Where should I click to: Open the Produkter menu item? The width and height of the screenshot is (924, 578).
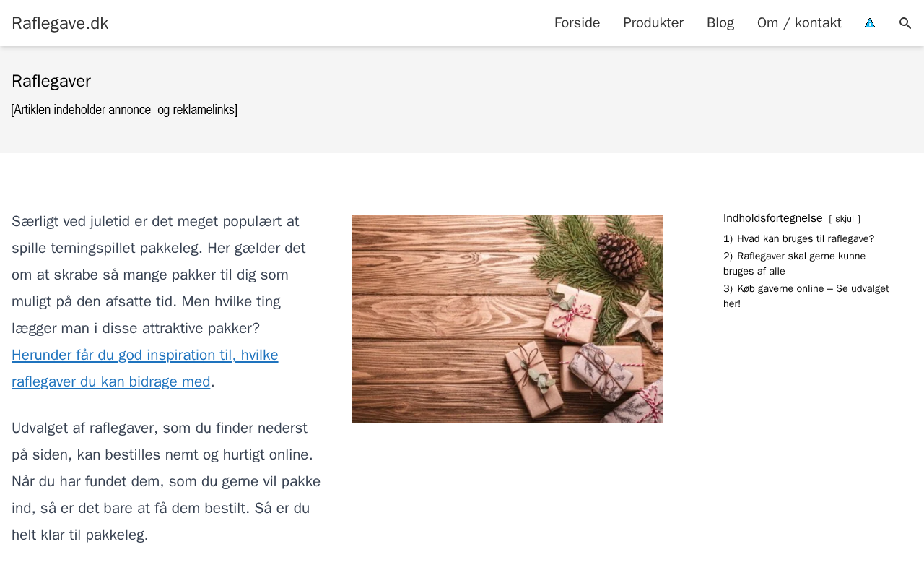pyautogui.click(x=653, y=23)
